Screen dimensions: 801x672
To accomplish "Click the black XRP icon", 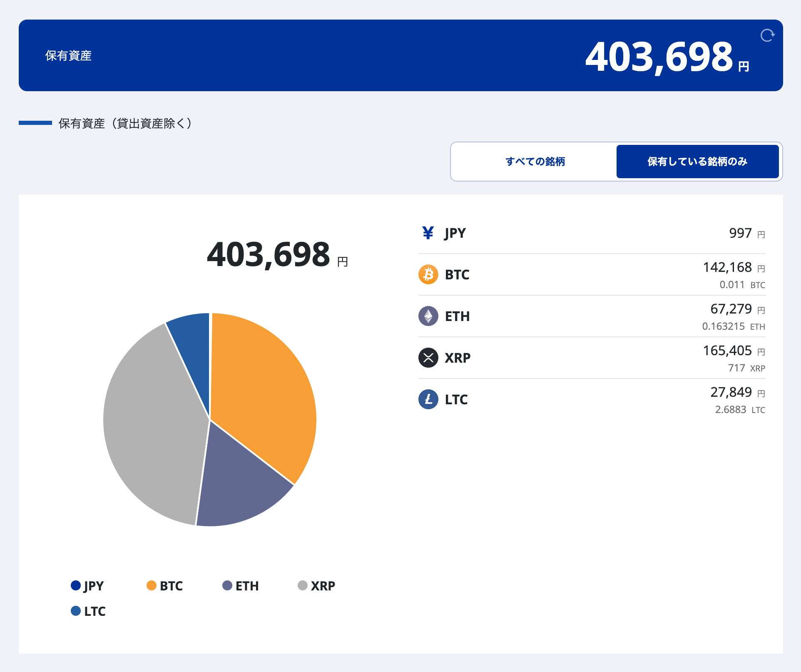I will (x=428, y=358).
